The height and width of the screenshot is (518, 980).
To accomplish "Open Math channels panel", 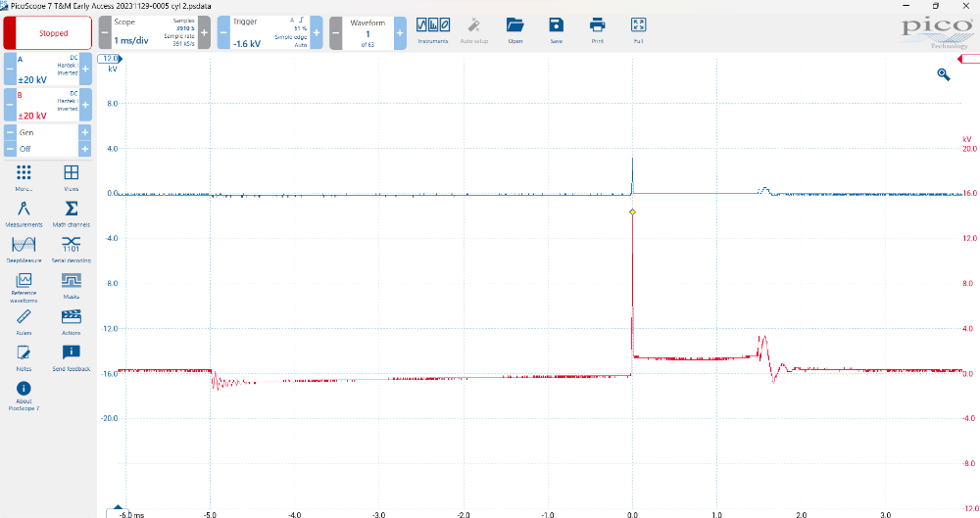I will coord(71,212).
